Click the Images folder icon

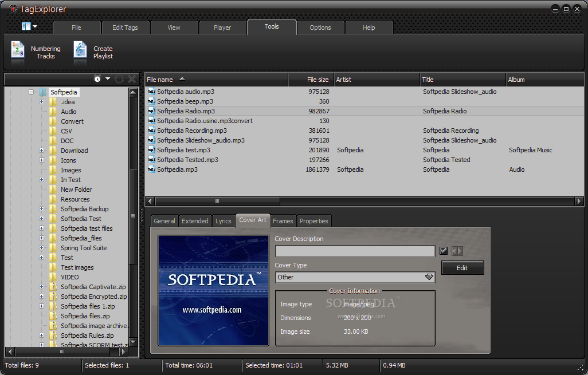coord(53,170)
